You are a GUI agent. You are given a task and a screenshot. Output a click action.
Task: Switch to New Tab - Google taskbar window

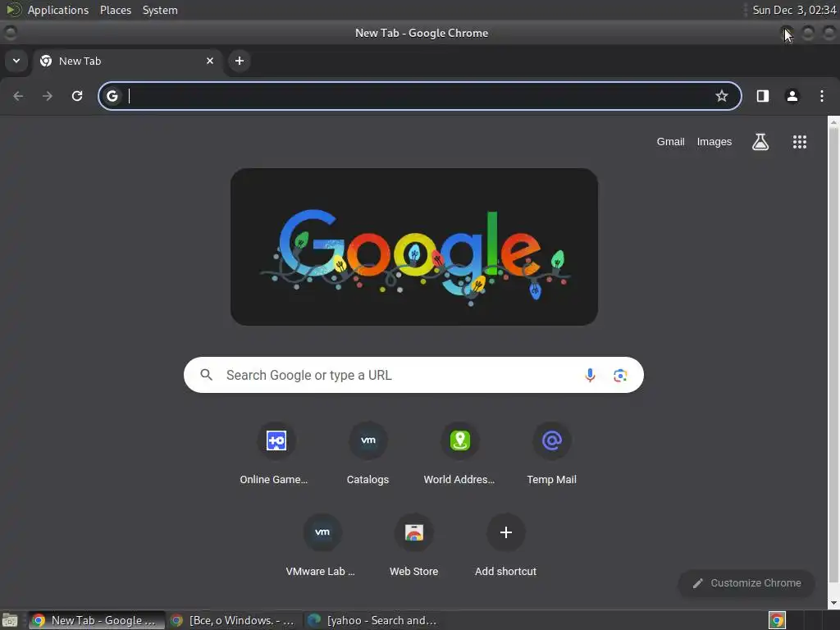click(97, 620)
